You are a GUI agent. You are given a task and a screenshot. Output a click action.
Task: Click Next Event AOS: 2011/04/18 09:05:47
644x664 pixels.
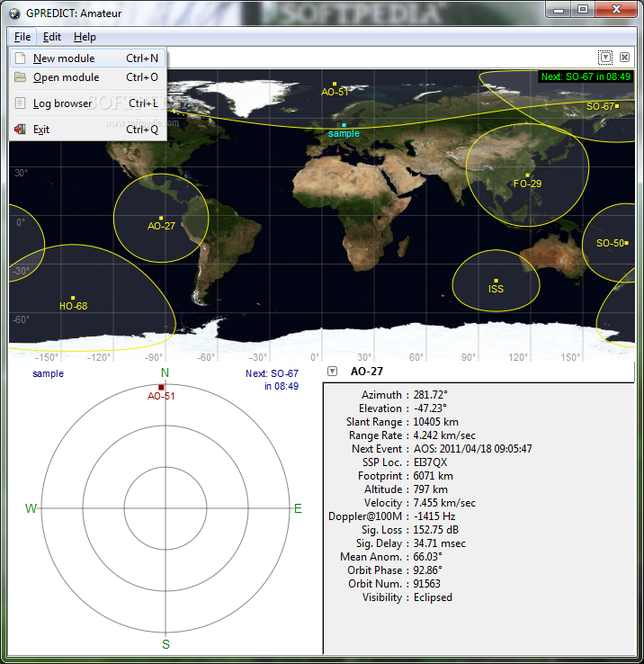pos(472,449)
